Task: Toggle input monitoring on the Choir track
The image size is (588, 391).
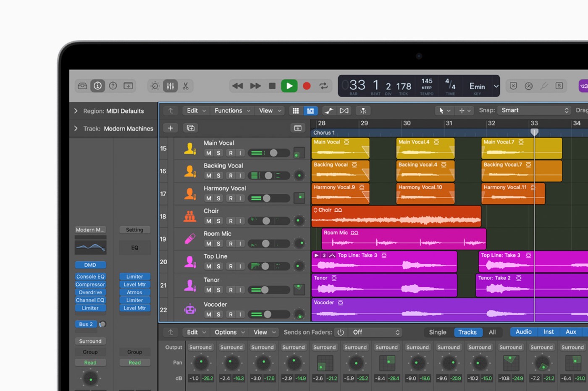Action: click(240, 221)
